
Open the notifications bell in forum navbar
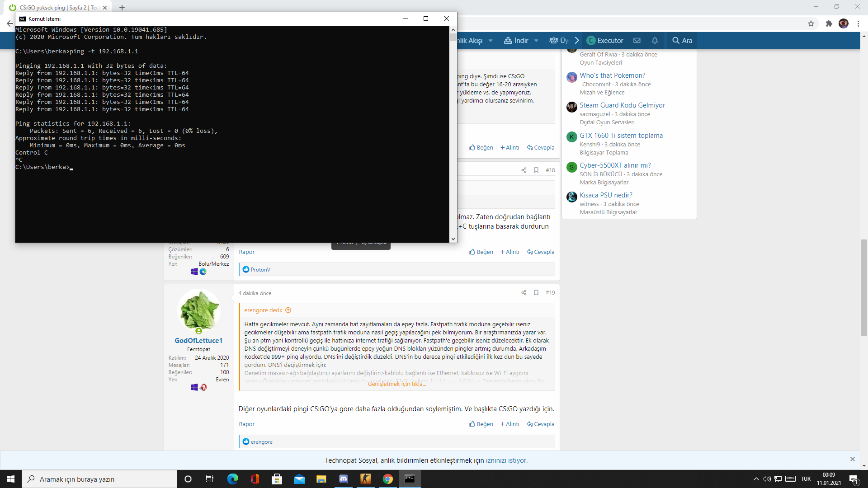click(654, 41)
